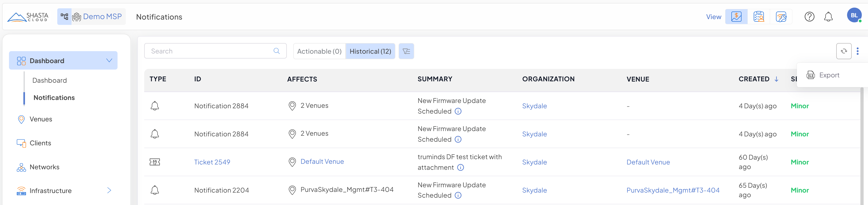Open the Ticket 2549 link

coord(212,162)
